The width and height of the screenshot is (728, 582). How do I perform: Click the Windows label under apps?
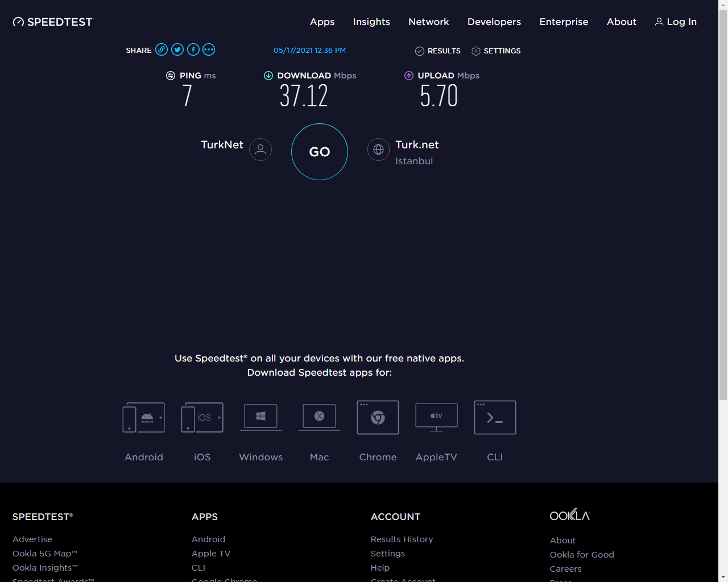click(261, 457)
